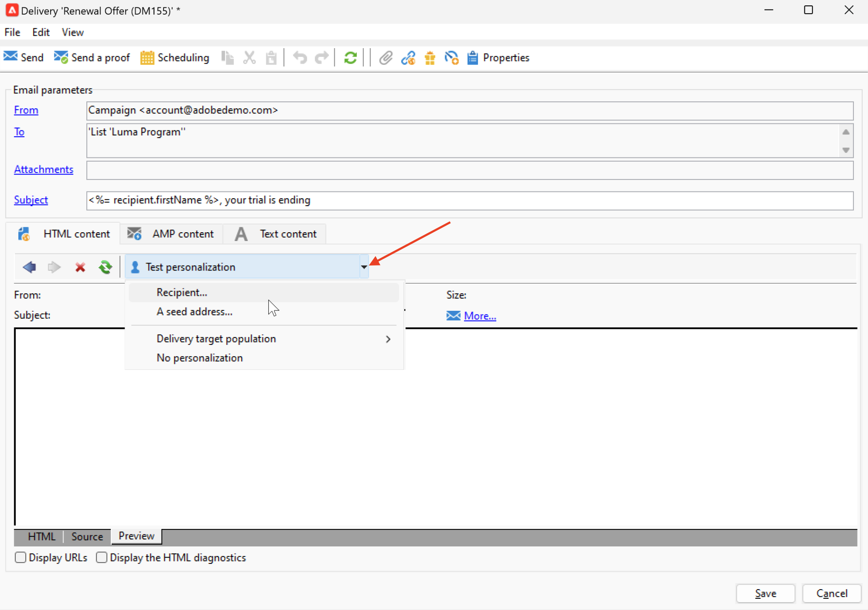Choose No personalization option
Viewport: 868px width, 610px height.
click(x=199, y=358)
